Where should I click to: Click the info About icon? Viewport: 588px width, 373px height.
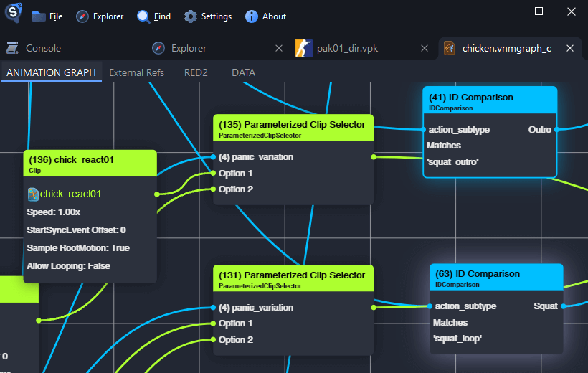(251, 16)
